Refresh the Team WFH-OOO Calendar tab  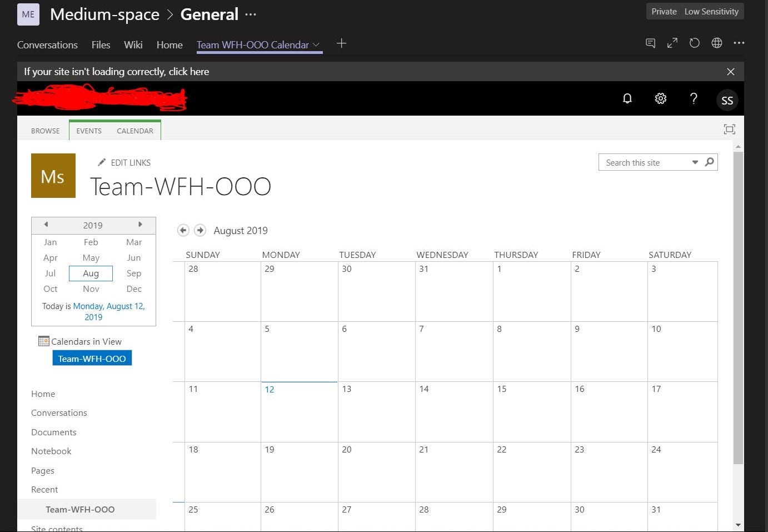[694, 43]
